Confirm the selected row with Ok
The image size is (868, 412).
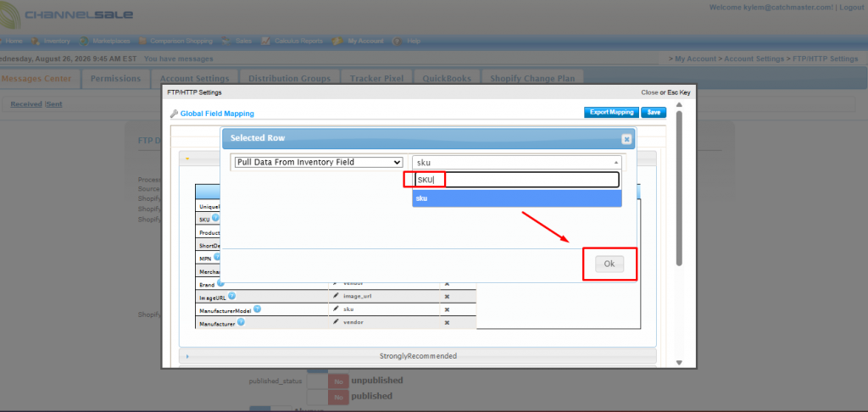[609, 264]
